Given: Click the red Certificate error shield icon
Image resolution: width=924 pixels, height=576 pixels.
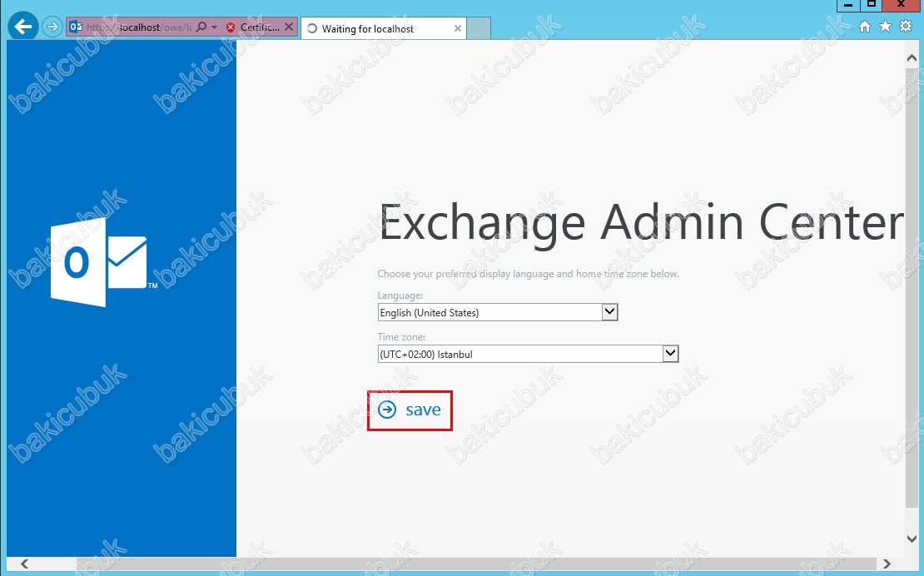Looking at the screenshot, I should (231, 27).
